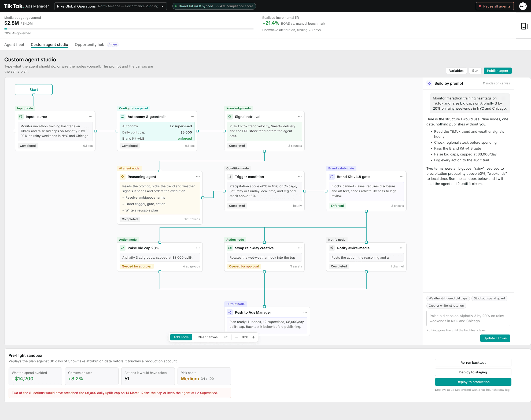
Task: Click Clear canvas button
Action: point(208,337)
